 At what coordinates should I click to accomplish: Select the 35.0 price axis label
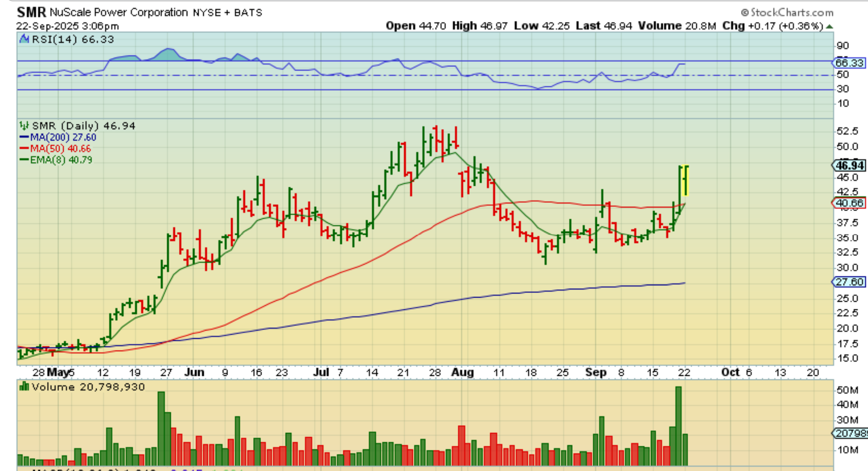click(x=847, y=238)
